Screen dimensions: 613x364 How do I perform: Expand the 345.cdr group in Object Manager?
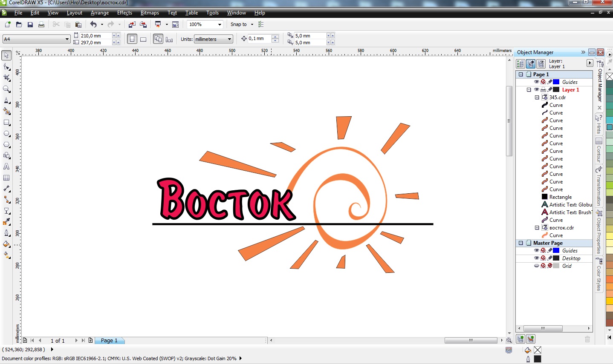pos(537,97)
